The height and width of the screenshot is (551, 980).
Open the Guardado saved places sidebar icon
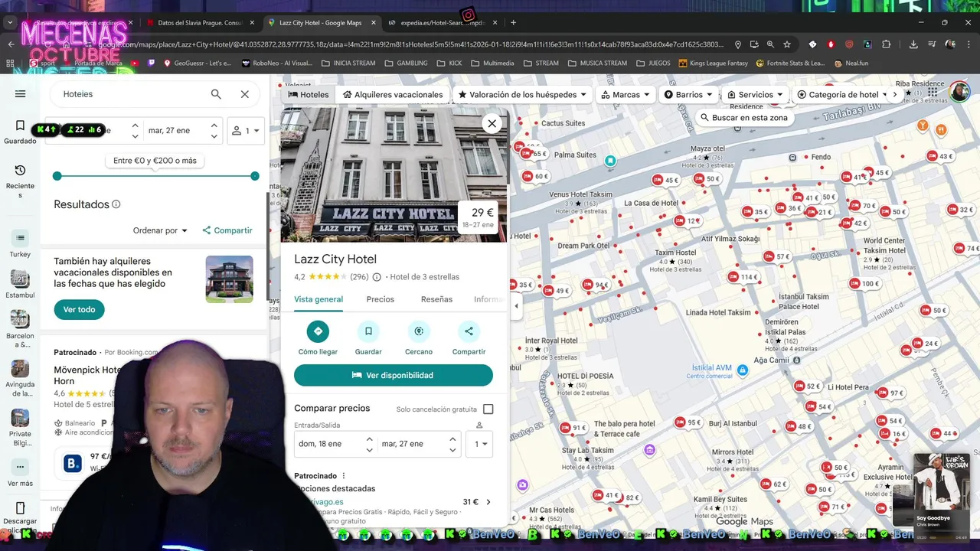[x=20, y=132]
